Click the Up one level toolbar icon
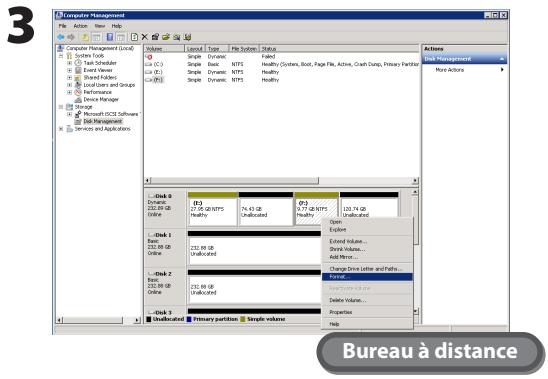The width and height of the screenshot is (548, 379). pos(85,37)
